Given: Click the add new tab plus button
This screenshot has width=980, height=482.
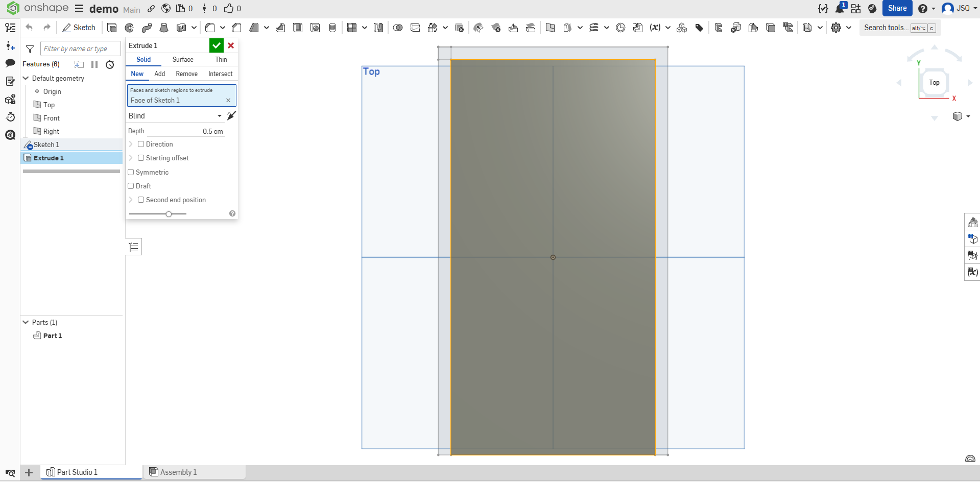Looking at the screenshot, I should click(x=29, y=472).
